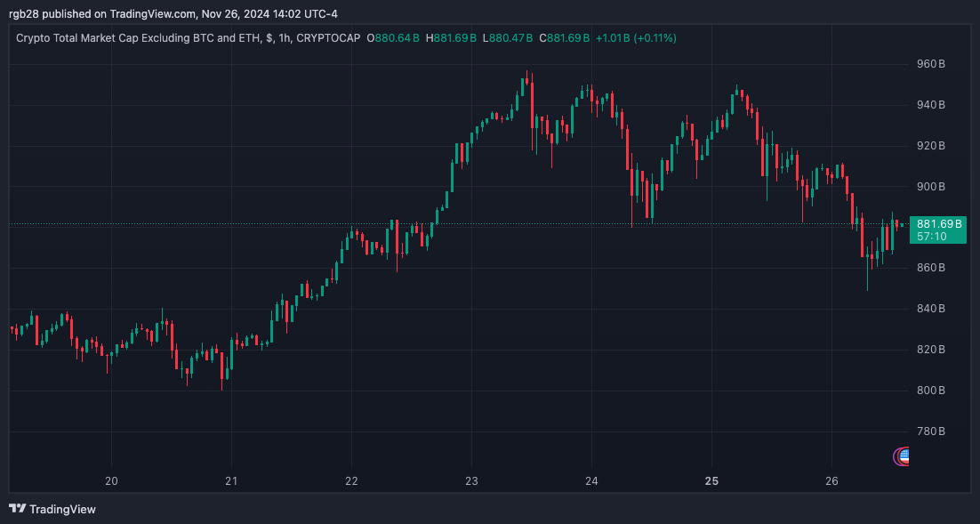The height and width of the screenshot is (524, 980).
Task: Click the date 23 on time axis
Action: click(x=471, y=481)
